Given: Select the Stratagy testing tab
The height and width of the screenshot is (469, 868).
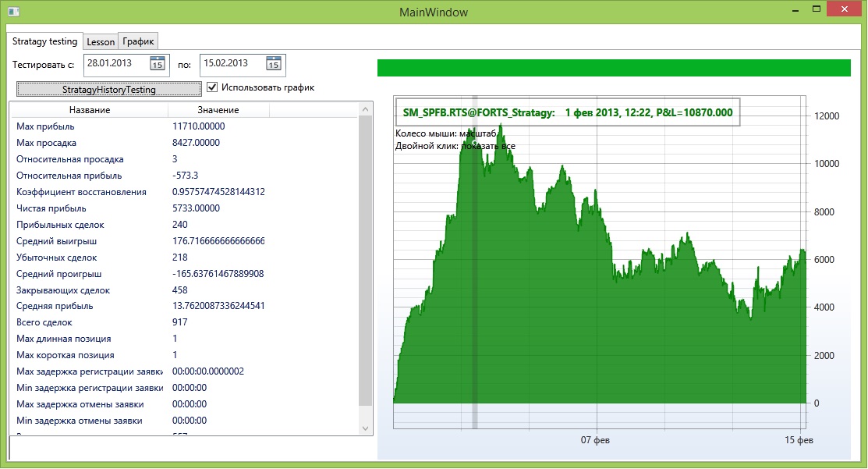Looking at the screenshot, I should 45,41.
